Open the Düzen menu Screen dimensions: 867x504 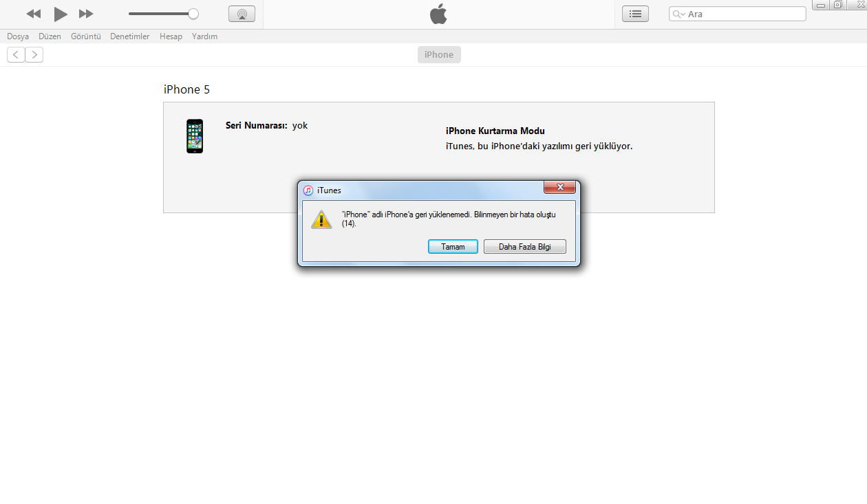point(50,36)
